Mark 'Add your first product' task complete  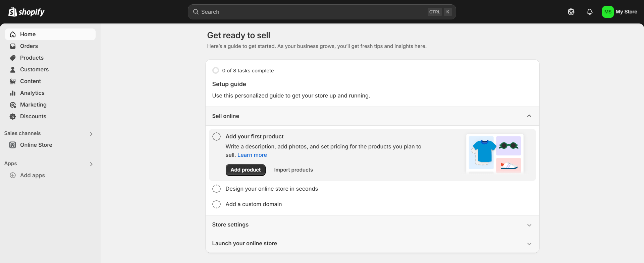[216, 136]
